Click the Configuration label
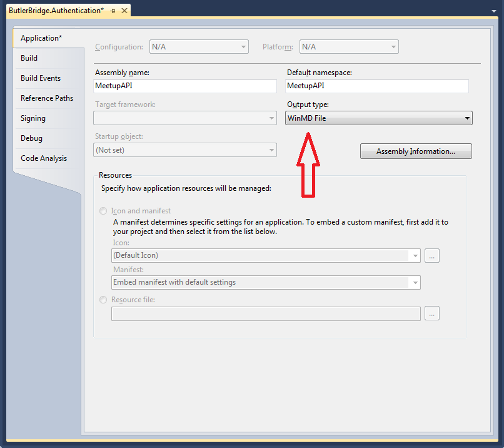The image size is (504, 448). 119,47
